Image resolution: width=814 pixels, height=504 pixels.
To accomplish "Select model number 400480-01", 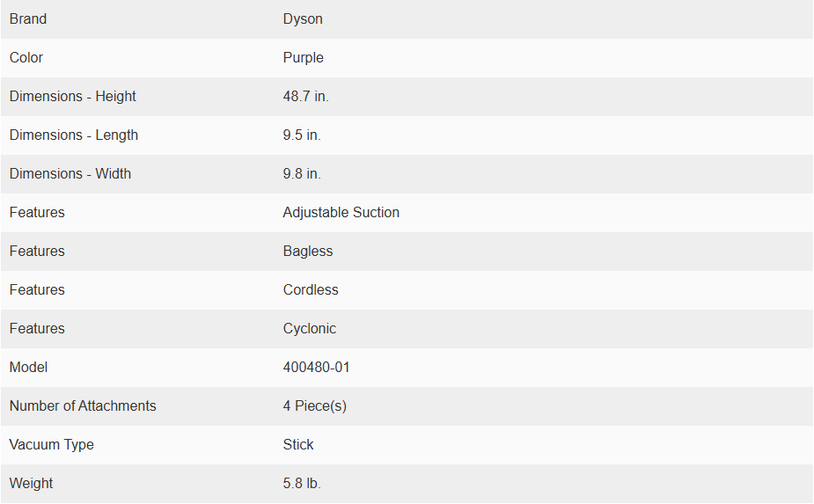I will pyautogui.click(x=316, y=368).
